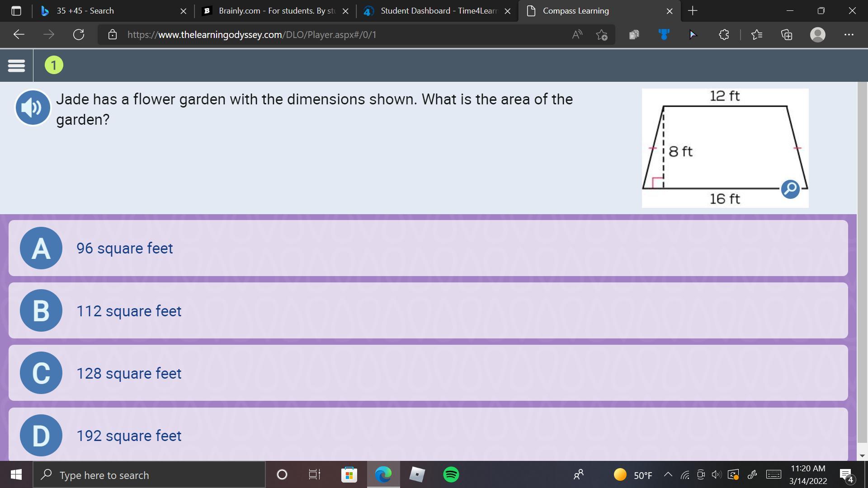Open the browser extensions puzzle icon

724,35
